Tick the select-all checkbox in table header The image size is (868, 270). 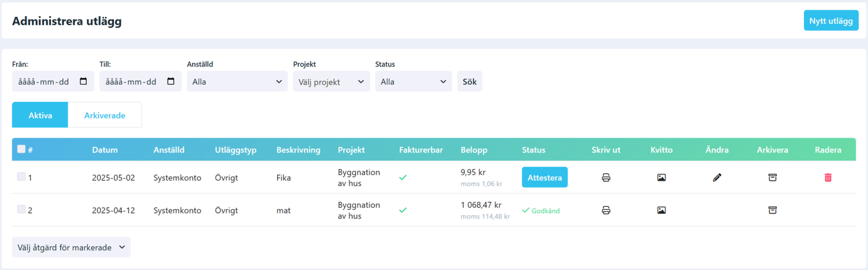[22, 149]
